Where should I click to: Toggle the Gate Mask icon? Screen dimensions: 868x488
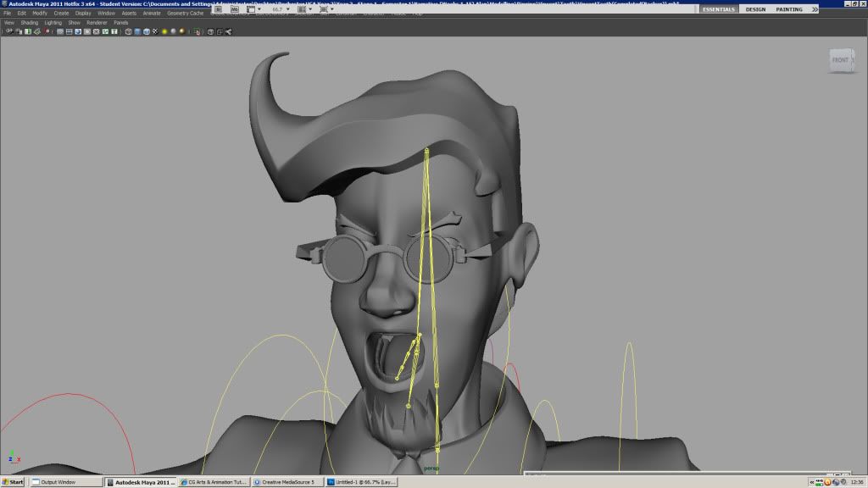click(87, 31)
